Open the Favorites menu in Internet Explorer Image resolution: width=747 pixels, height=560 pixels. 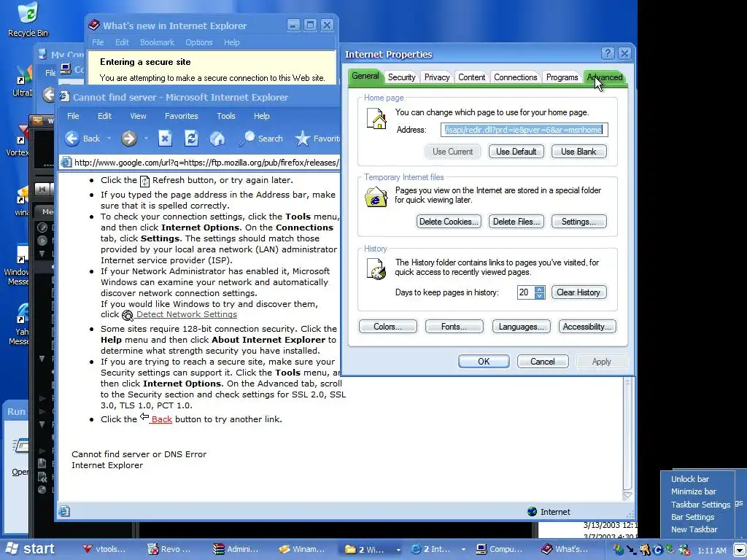click(x=181, y=116)
